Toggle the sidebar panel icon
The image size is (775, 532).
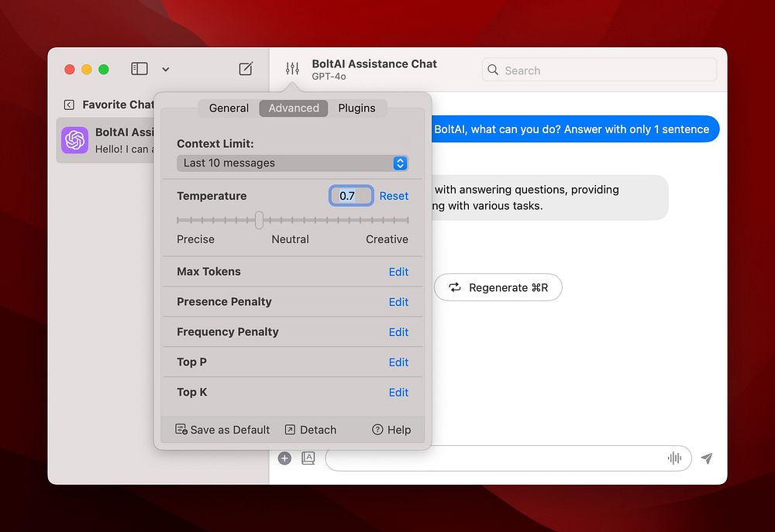(139, 69)
